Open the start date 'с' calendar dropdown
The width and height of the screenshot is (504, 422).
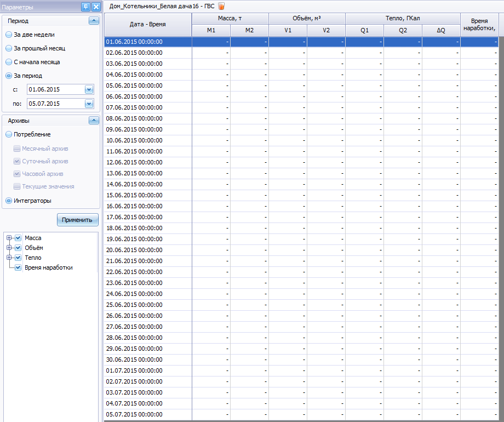(x=89, y=89)
